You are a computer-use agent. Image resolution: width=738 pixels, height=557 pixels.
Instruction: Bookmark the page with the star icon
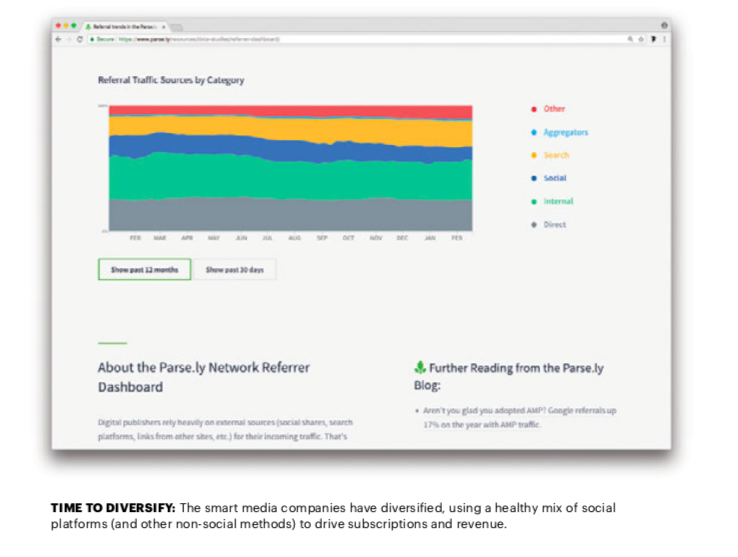point(641,39)
